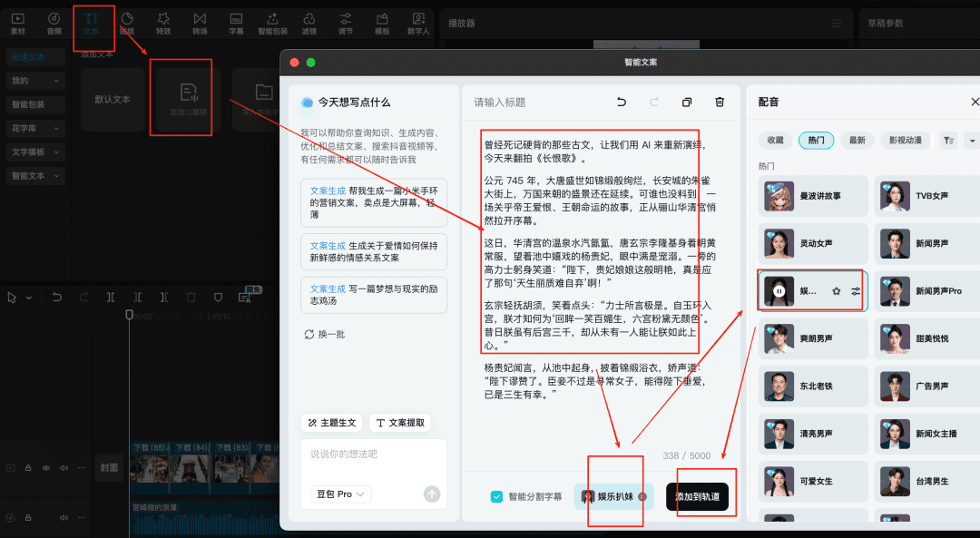
Task: Expand the voice category dropdown arrow
Action: click(x=972, y=141)
